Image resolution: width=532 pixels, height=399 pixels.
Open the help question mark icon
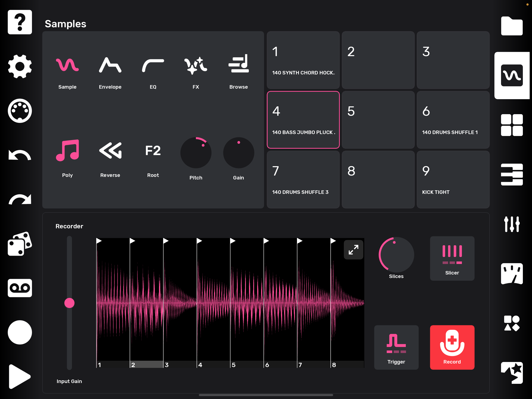click(x=20, y=22)
